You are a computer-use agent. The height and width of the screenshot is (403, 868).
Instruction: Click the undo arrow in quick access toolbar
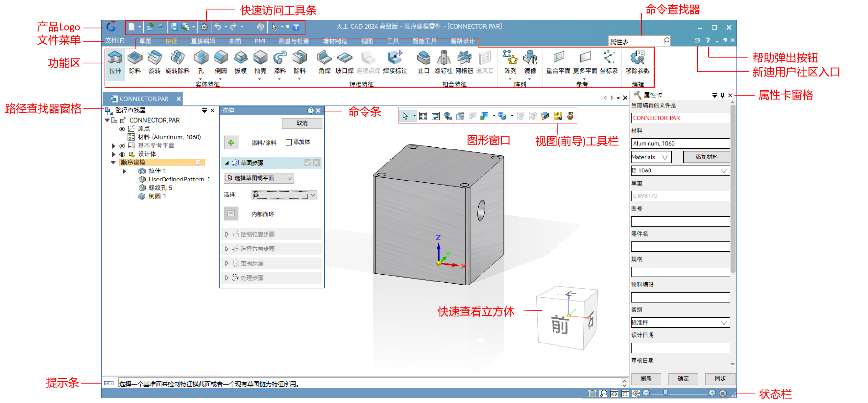pyautogui.click(x=218, y=27)
